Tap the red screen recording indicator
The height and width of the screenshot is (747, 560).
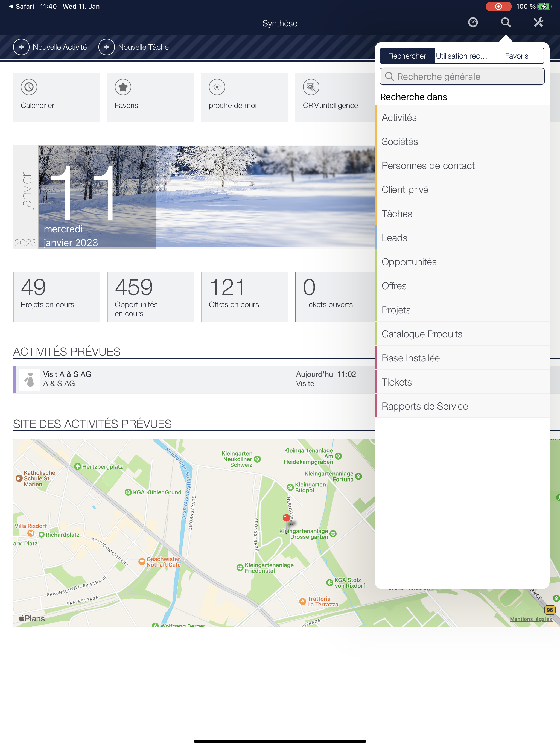(498, 6)
